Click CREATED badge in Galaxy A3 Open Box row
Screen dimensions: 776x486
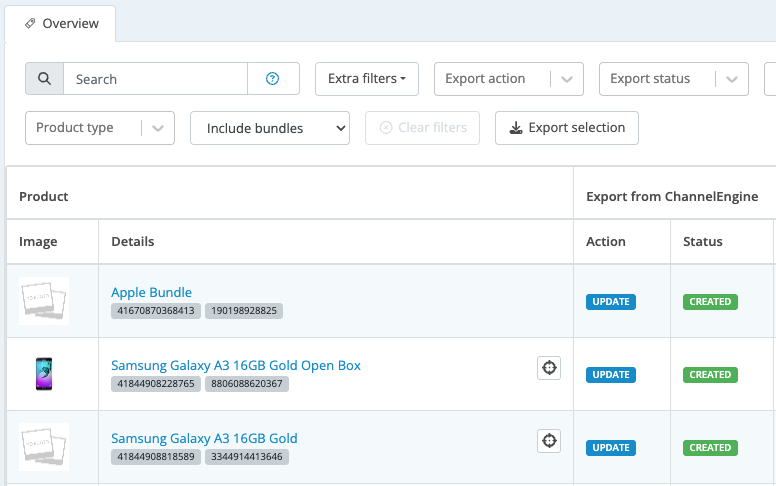coord(710,375)
